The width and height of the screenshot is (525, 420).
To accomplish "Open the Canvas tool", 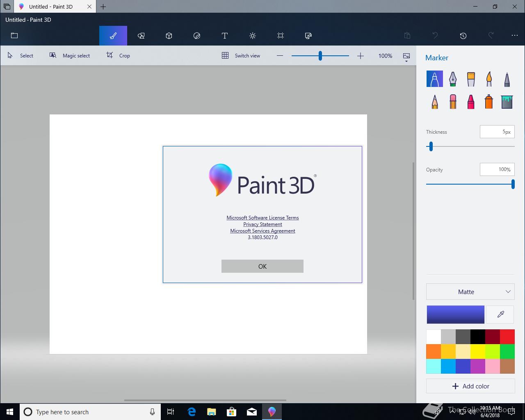I will (x=281, y=36).
